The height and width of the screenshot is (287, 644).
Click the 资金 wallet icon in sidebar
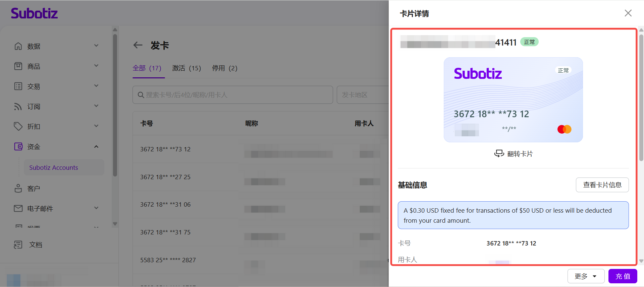18,146
